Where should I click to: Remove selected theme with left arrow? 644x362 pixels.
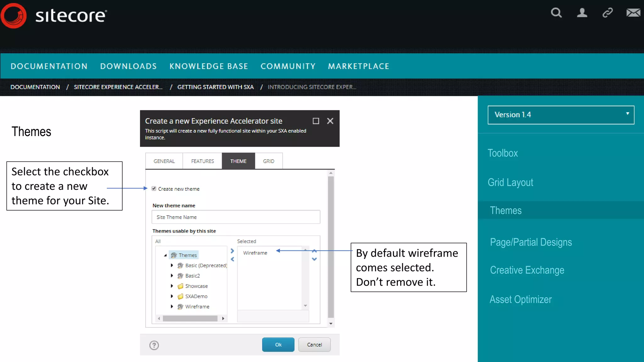tap(232, 259)
